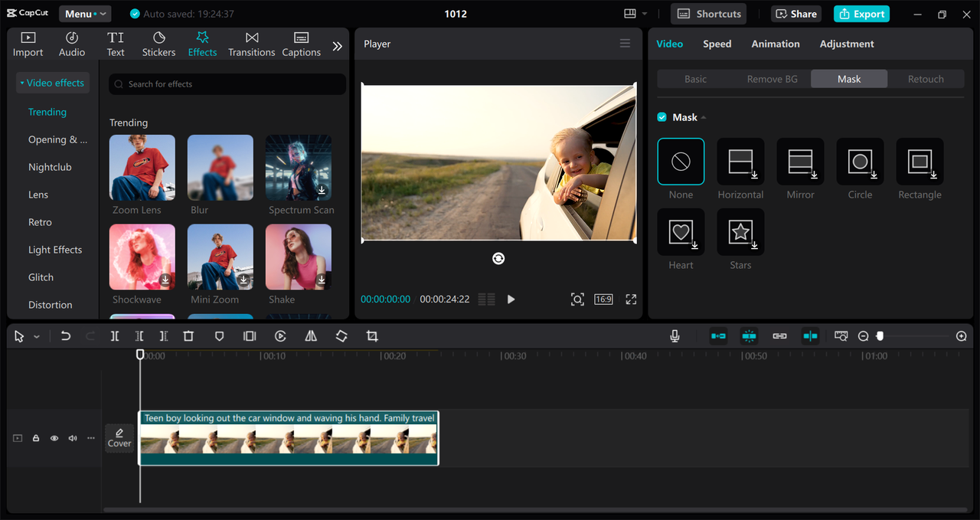The height and width of the screenshot is (520, 980).
Task: Click the screenshot focus icon in Player
Action: 577,299
